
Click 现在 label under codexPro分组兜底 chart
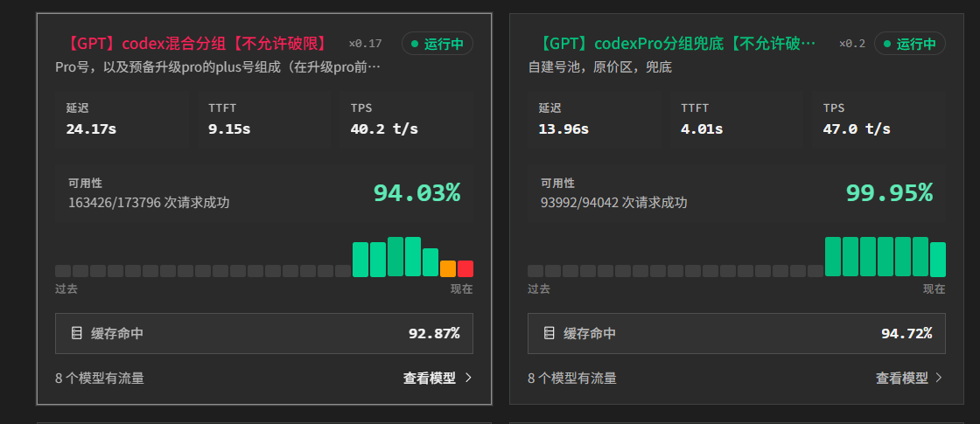pyautogui.click(x=934, y=289)
